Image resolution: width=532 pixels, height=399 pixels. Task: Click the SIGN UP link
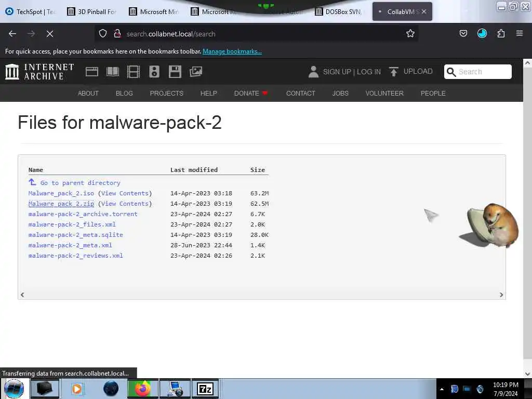337,72
